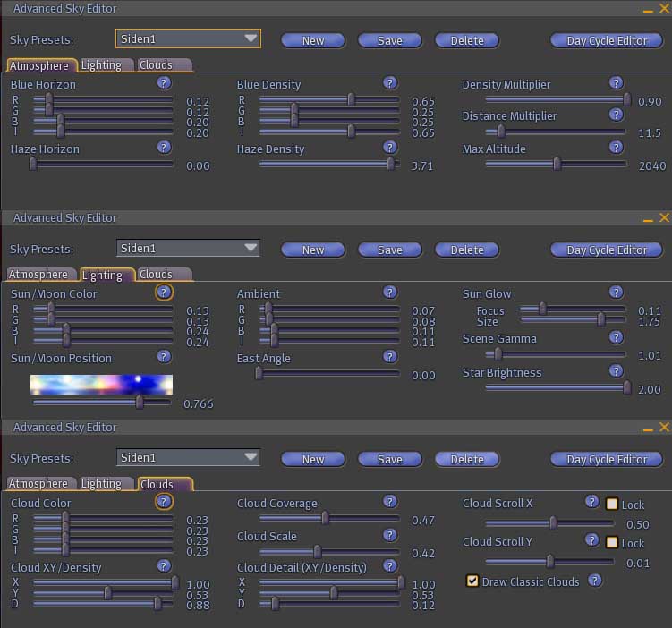Image resolution: width=672 pixels, height=628 pixels.
Task: Click the Blue Density R slider handle
Action: pyautogui.click(x=351, y=99)
